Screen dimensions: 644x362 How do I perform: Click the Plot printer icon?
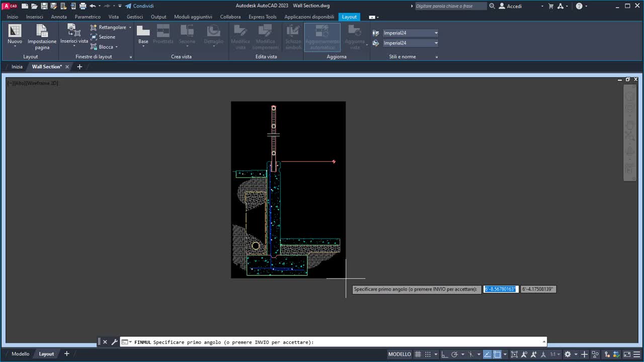click(82, 6)
